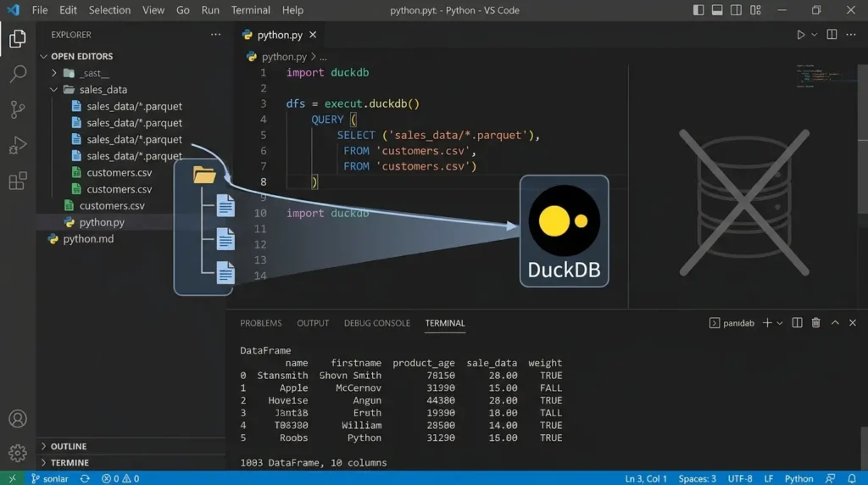This screenshot has width=868, height=485.
Task: Open the Run menu
Action: click(x=210, y=10)
